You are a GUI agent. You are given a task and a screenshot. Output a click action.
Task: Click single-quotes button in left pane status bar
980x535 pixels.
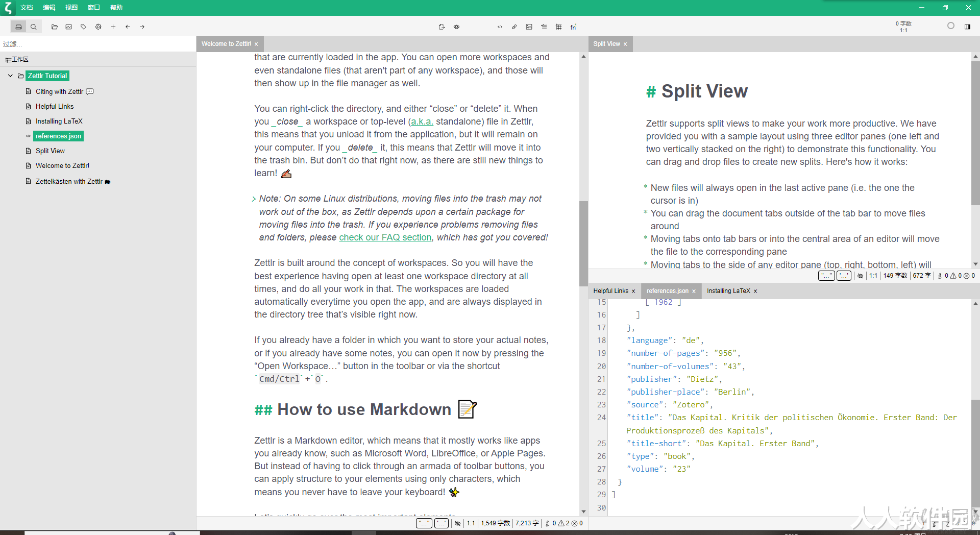click(x=442, y=523)
